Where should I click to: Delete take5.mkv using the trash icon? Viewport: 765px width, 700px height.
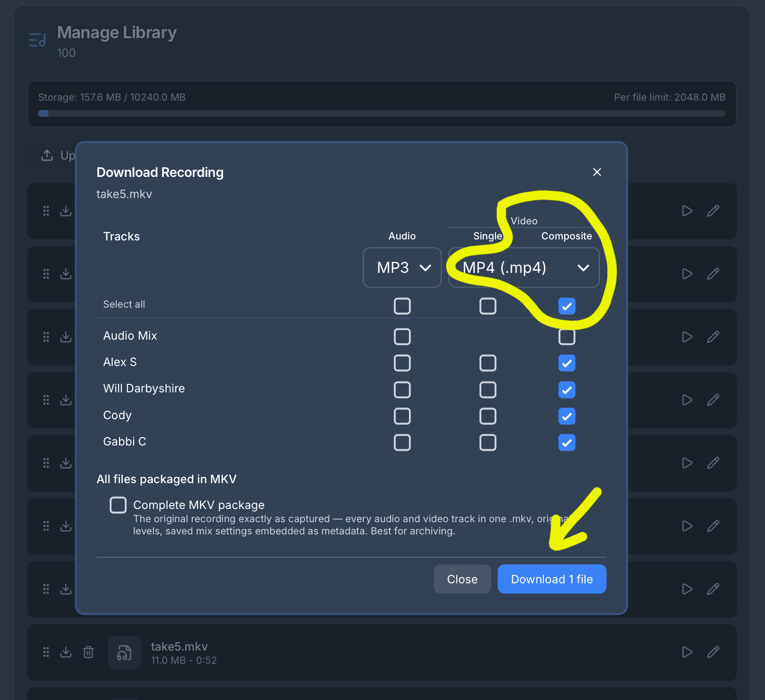[x=88, y=652]
